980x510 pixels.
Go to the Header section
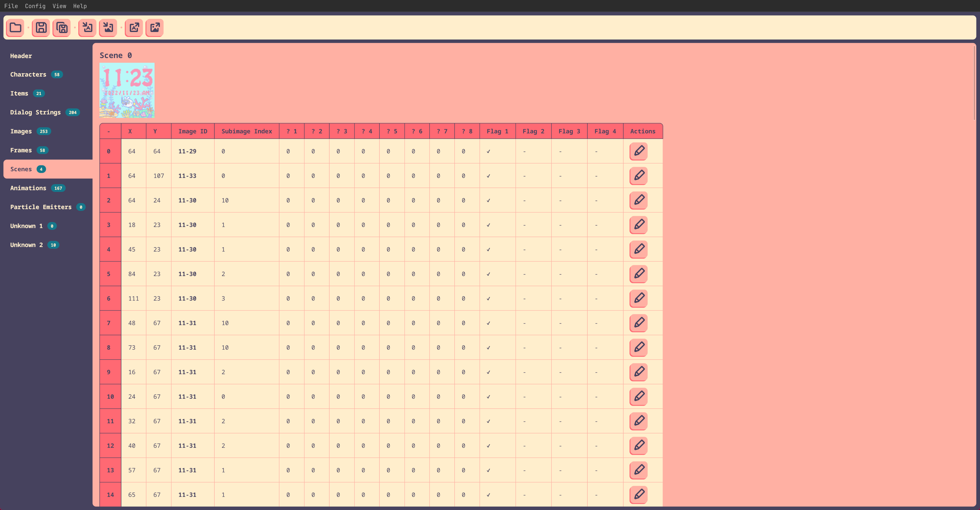[x=48, y=56]
